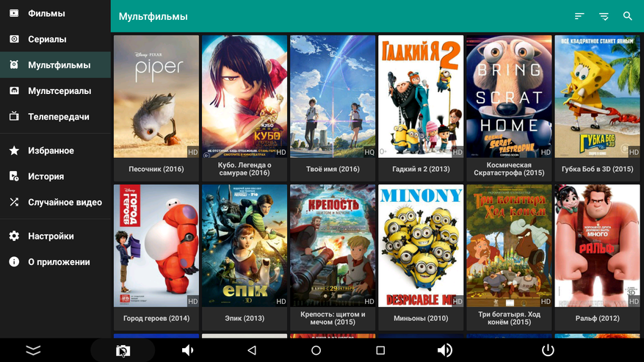Open the О приложении label
The image size is (644, 362).
(x=59, y=262)
